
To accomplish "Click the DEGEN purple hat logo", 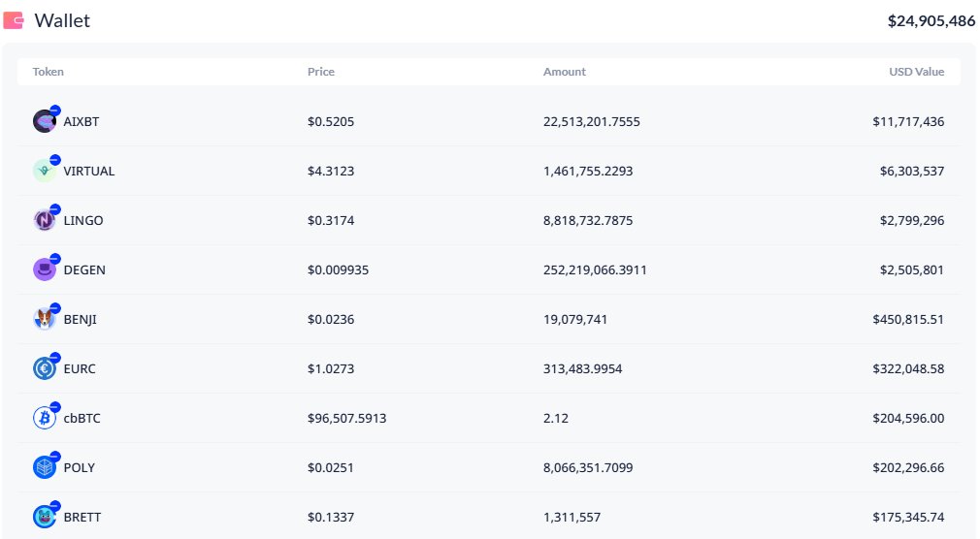I will click(45, 269).
